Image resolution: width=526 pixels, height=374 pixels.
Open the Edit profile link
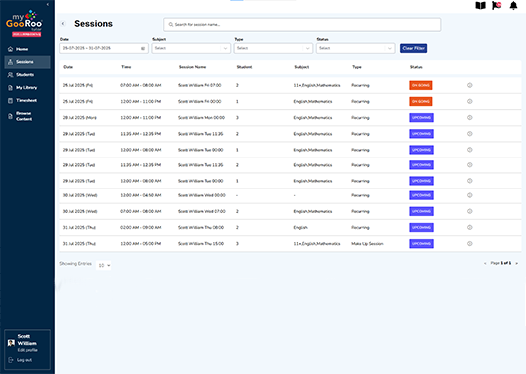click(x=28, y=350)
